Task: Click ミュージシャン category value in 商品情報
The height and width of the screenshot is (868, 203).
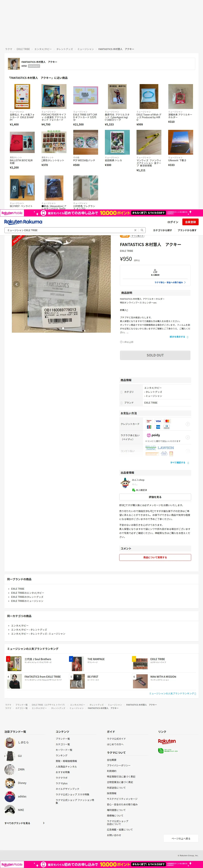Action: [154, 396]
